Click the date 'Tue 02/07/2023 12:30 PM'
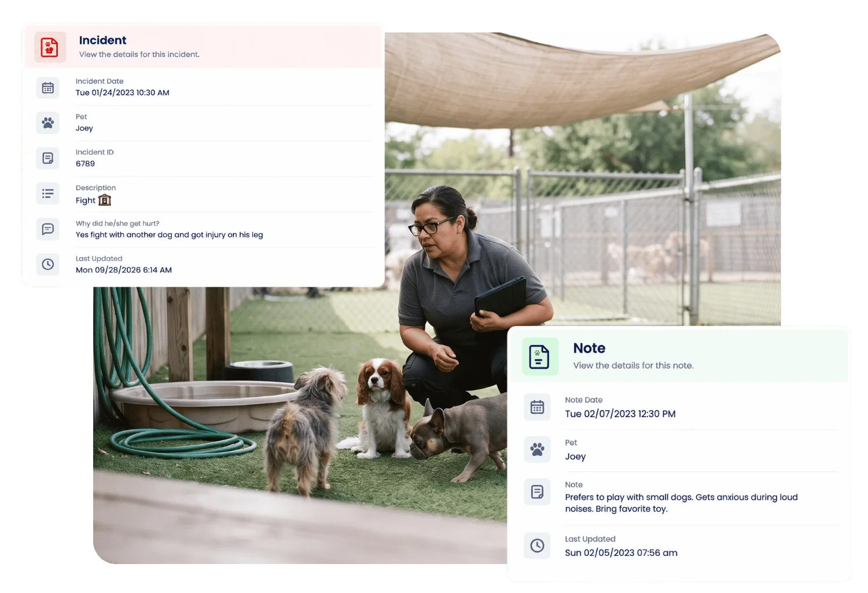This screenshot has height=593, width=868. click(620, 413)
